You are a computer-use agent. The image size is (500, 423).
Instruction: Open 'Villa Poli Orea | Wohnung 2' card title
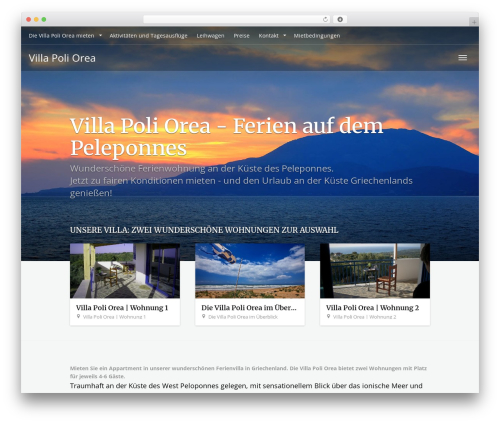click(x=372, y=308)
